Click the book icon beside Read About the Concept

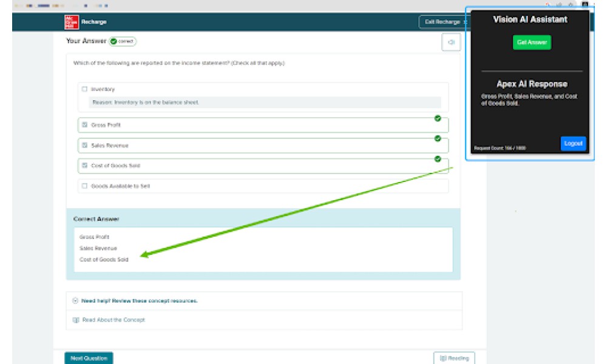click(x=76, y=320)
